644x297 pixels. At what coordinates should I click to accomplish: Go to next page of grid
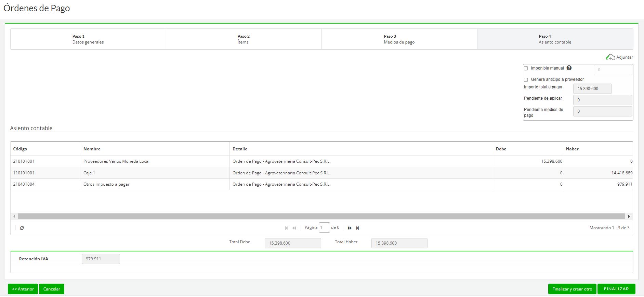(x=350, y=228)
